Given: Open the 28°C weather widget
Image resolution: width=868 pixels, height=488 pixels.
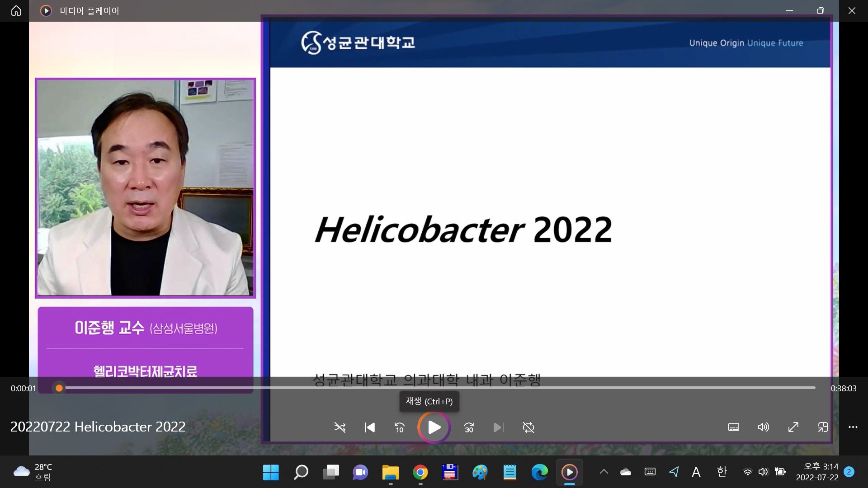Looking at the screenshot, I should 33,472.
